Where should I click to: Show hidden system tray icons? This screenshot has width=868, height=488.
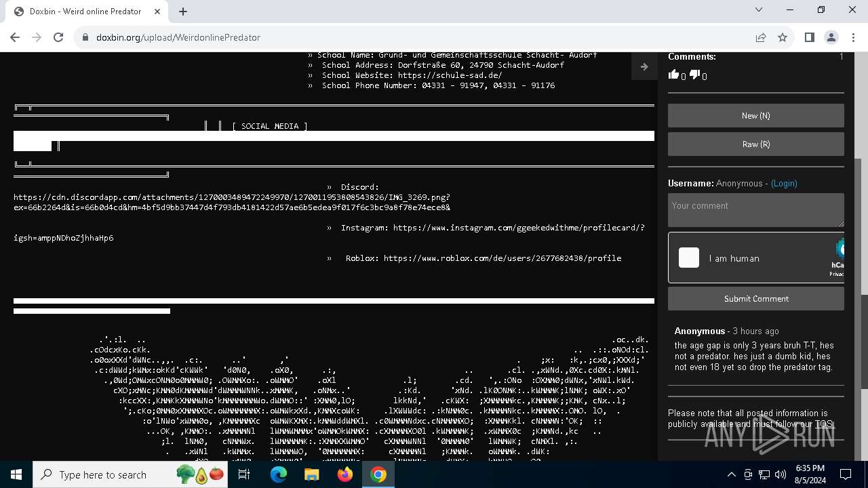[x=731, y=474]
